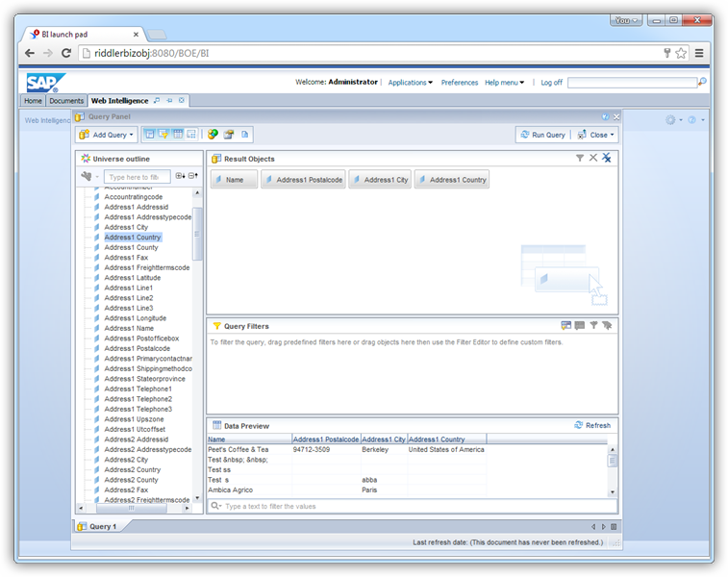The image size is (728, 577).
Task: Click the Universe outline filter input field
Action: [138, 177]
